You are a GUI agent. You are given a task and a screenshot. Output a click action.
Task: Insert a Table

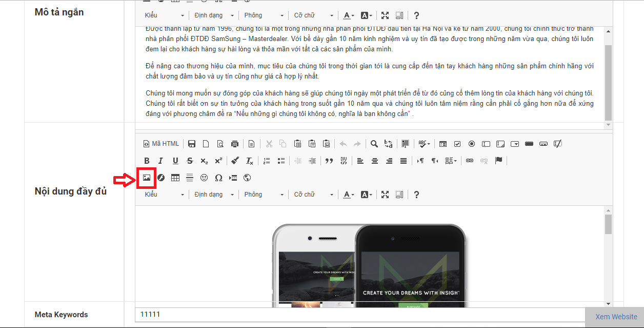tap(175, 178)
